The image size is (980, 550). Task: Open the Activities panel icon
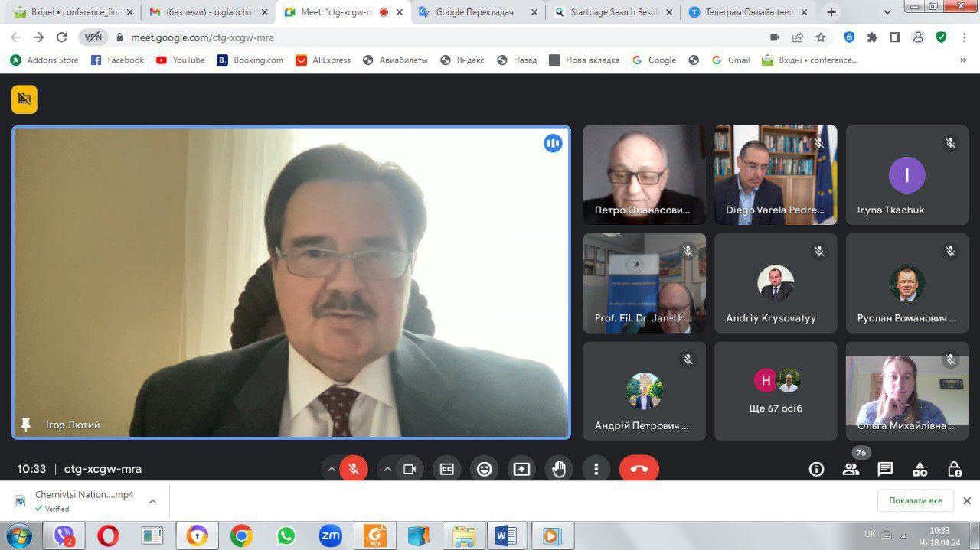[920, 469]
